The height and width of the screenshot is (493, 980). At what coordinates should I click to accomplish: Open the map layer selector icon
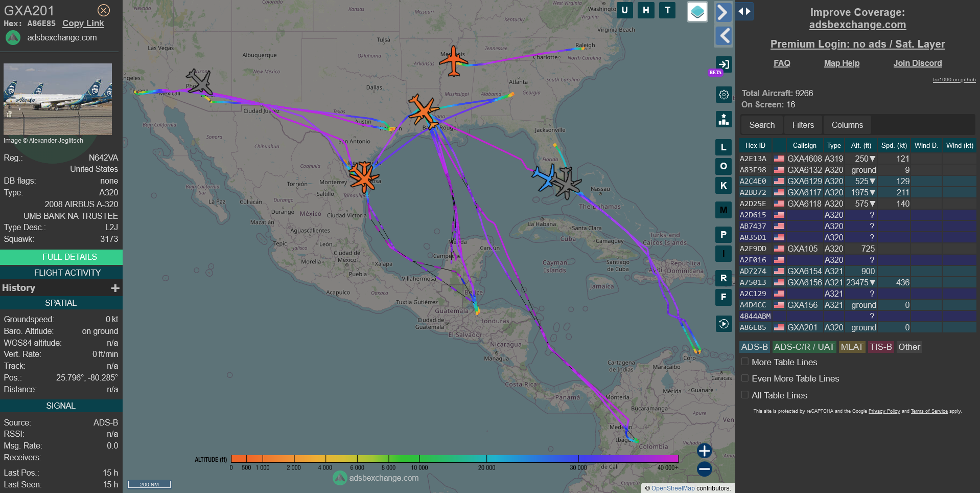pos(697,12)
